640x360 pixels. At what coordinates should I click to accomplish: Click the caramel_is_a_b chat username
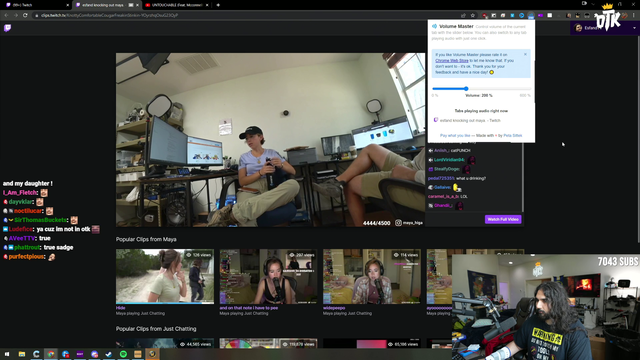click(443, 196)
